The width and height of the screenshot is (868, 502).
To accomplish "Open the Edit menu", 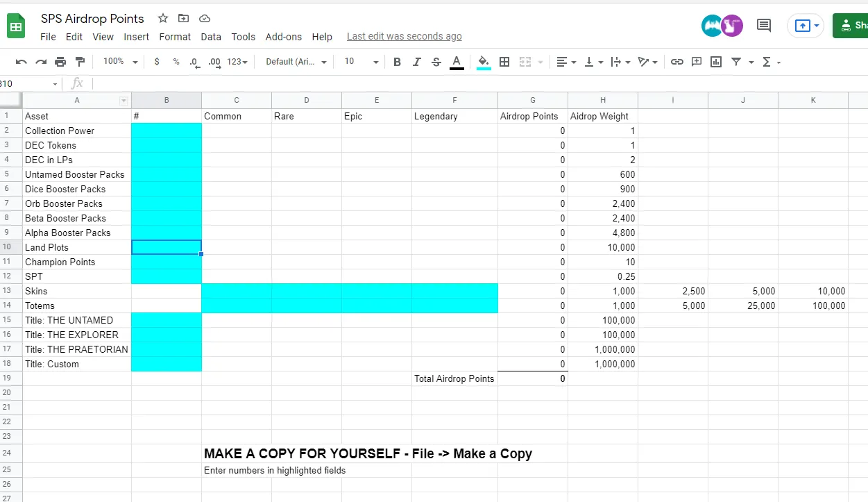I will tap(74, 37).
